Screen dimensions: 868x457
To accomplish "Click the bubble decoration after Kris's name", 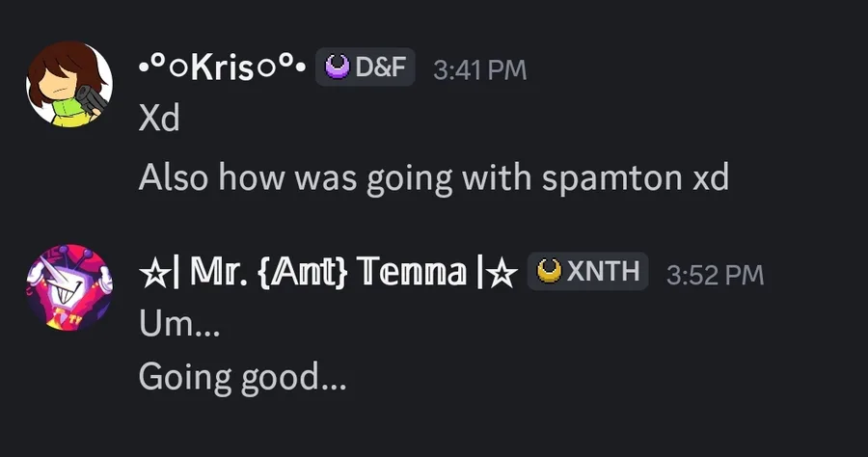I will pos(281,67).
